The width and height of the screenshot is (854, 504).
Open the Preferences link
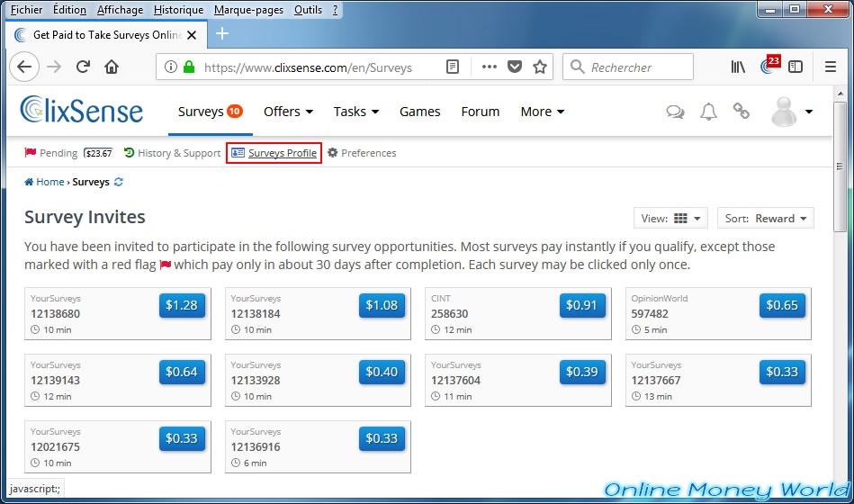click(x=362, y=153)
